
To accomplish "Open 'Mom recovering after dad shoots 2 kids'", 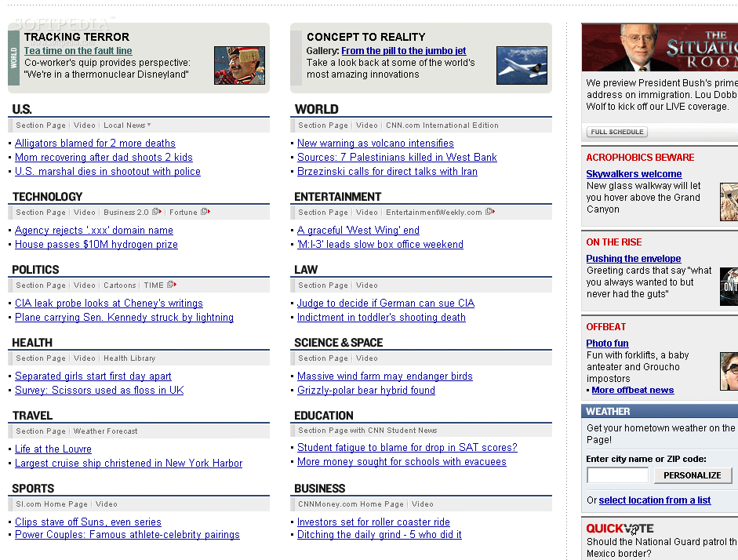I will click(104, 157).
